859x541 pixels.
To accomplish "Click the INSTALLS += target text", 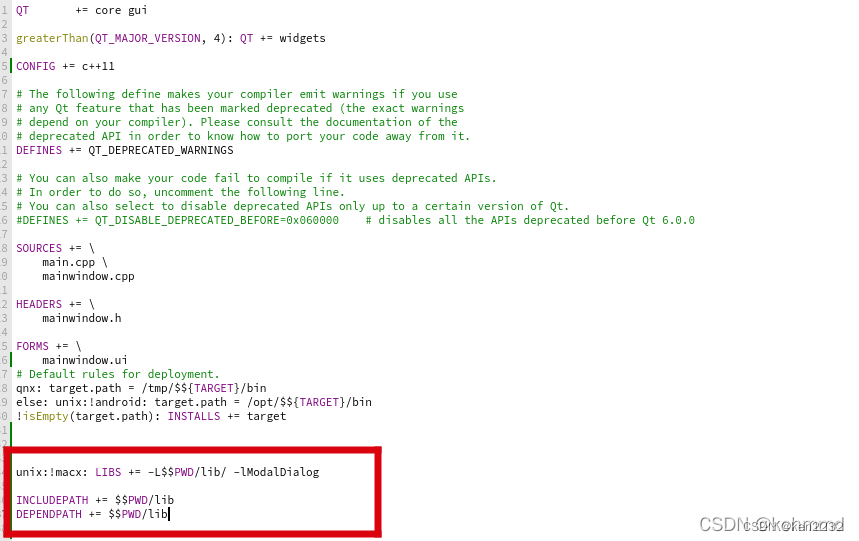I will (x=227, y=416).
